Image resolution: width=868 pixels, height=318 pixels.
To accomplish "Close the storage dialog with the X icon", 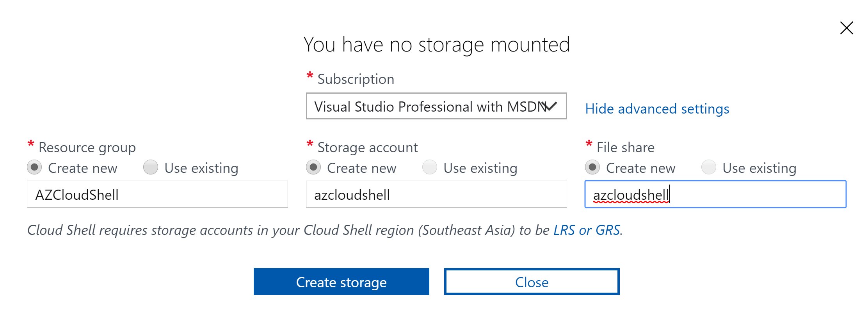I will click(x=846, y=28).
